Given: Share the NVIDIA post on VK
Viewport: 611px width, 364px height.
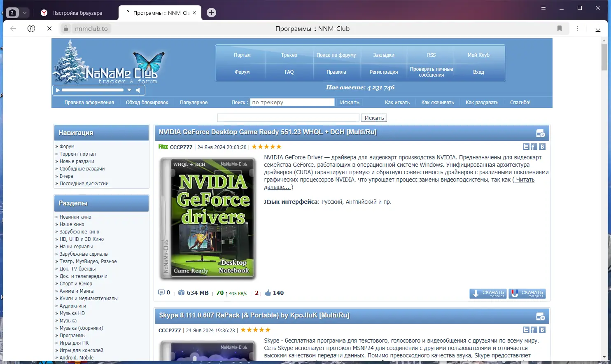Looking at the screenshot, I should (x=542, y=147).
